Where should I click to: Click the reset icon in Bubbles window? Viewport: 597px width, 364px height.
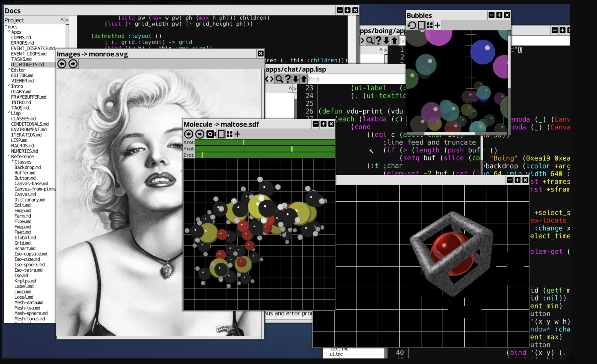coord(412,25)
